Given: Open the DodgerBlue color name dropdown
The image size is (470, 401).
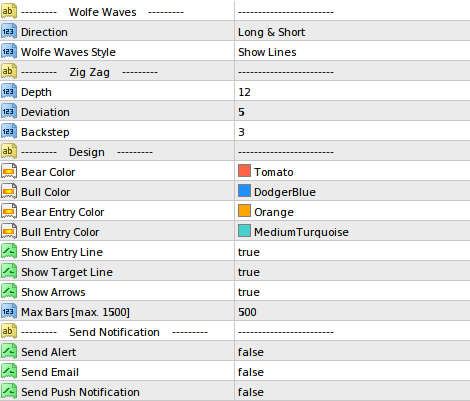Looking at the screenshot, I should coord(285,192).
